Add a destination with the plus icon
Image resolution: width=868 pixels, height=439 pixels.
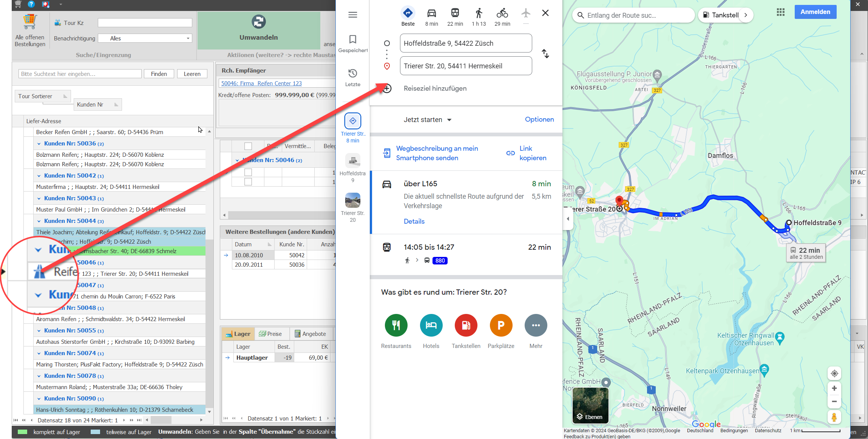point(387,88)
